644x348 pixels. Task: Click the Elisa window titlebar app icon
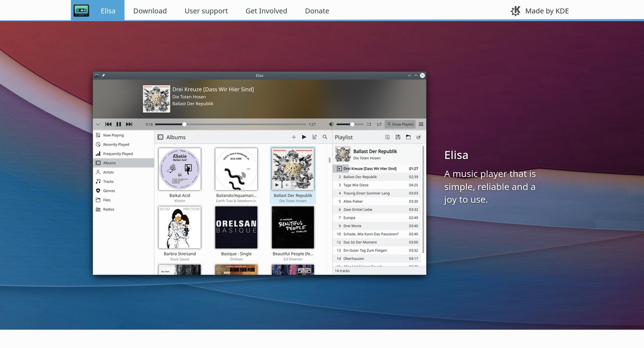tap(97, 75)
